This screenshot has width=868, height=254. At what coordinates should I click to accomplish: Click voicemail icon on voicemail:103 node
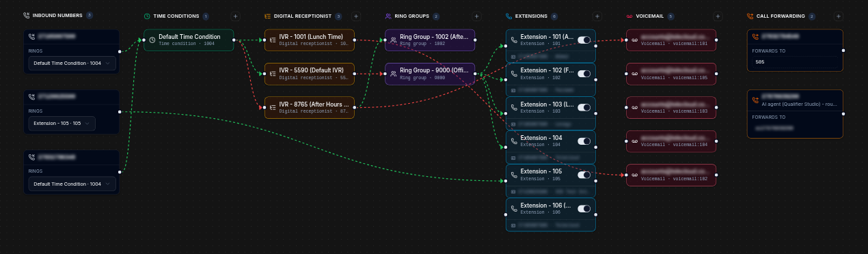tap(634, 107)
